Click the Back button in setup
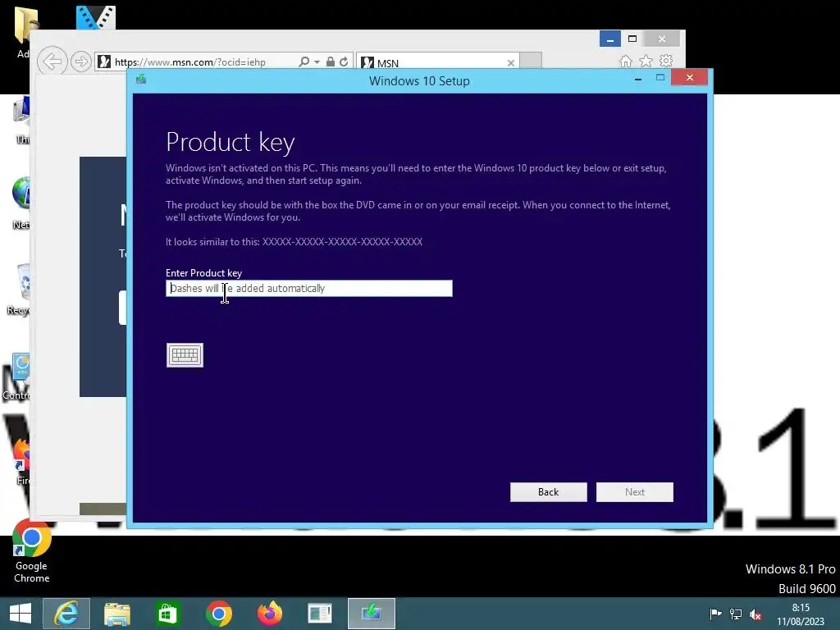840x630 pixels. (549, 492)
